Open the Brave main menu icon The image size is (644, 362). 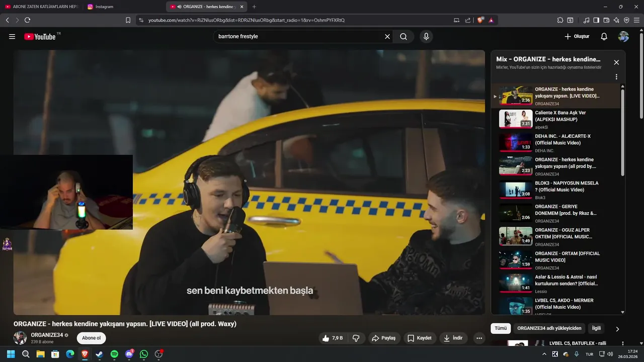click(x=636, y=20)
